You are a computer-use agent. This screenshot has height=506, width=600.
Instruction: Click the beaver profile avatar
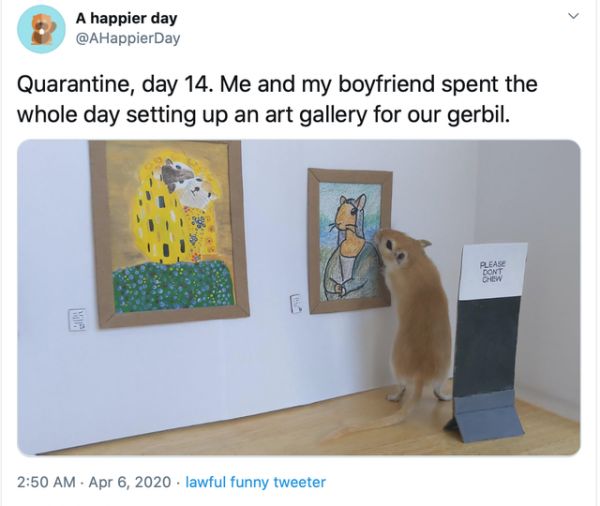click(41, 29)
